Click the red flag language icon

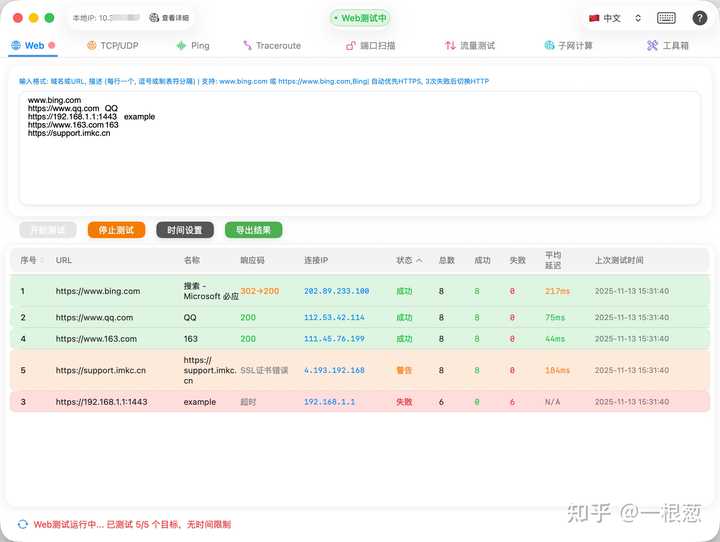point(594,18)
